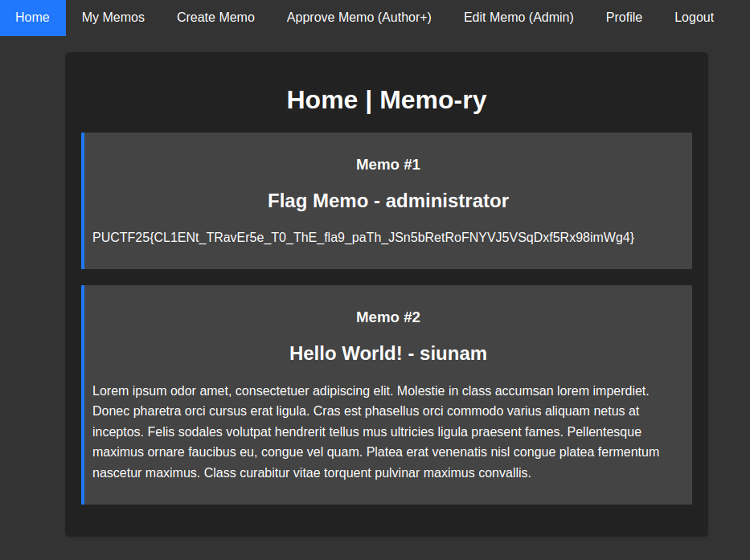Click the Hello World! - siunam title

pos(388,354)
